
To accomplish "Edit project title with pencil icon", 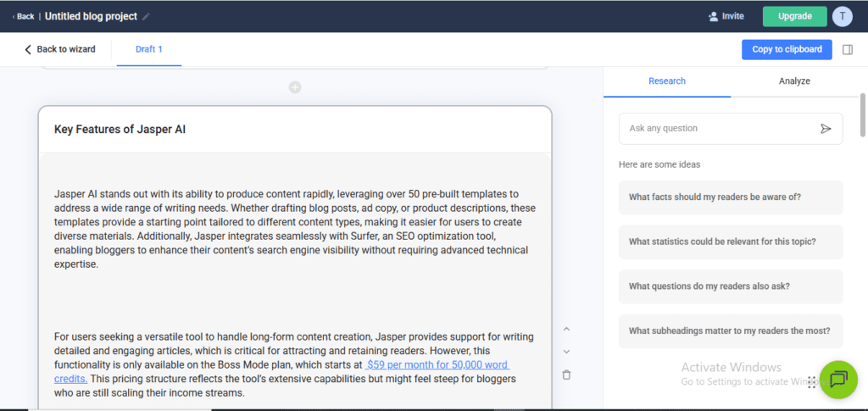I will (x=146, y=17).
